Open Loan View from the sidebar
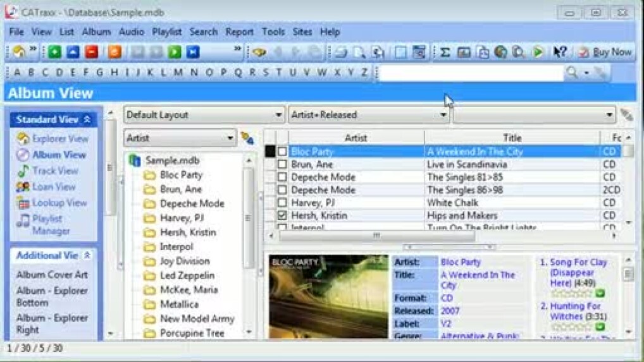Image resolution: width=644 pixels, height=362 pixels. (54, 186)
